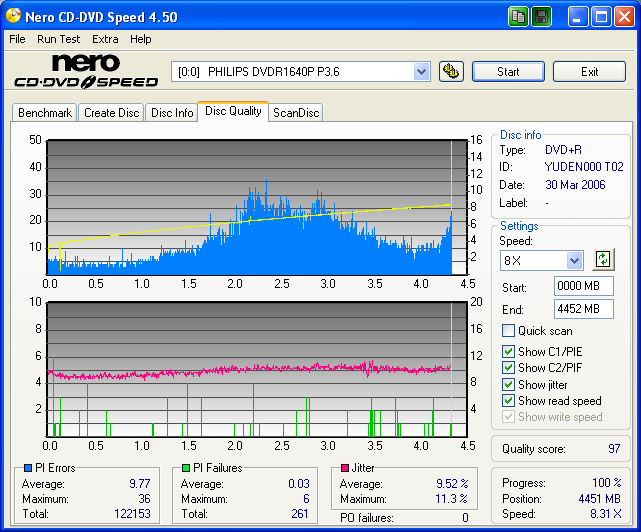Screen dimensions: 641x532
Task: Click the Speed value 8.31 X
Action: (606, 514)
